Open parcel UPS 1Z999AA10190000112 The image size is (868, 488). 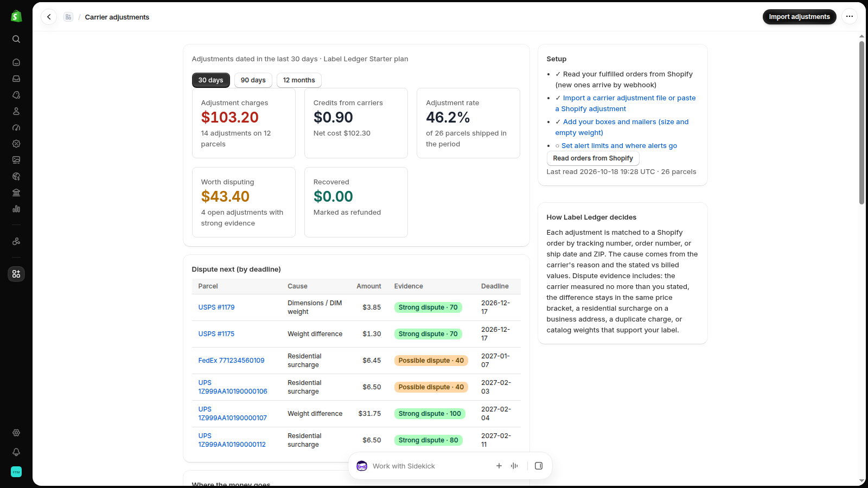232,440
